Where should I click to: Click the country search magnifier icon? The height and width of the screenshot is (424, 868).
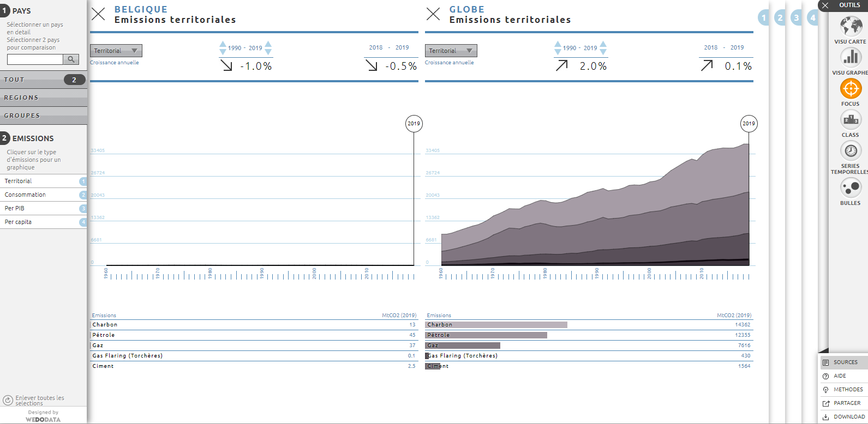[71, 59]
